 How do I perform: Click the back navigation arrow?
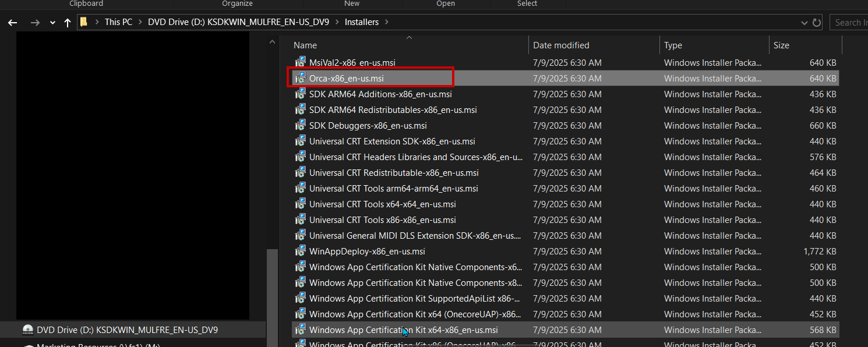(12, 23)
